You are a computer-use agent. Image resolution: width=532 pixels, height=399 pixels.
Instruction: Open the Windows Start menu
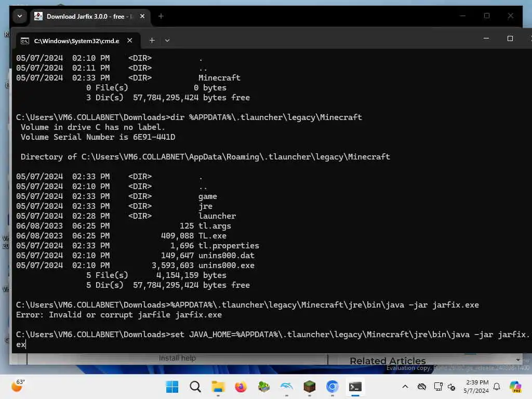[172, 387]
